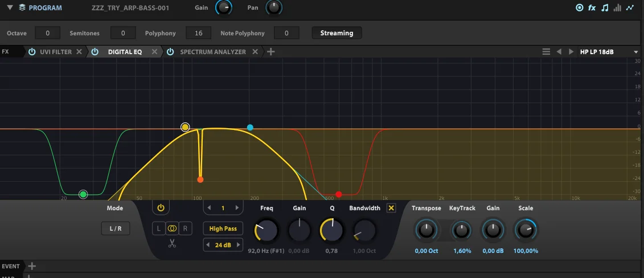Viewport: 644px width, 278px height.
Task: Select the green EQ band node
Action: tap(83, 194)
